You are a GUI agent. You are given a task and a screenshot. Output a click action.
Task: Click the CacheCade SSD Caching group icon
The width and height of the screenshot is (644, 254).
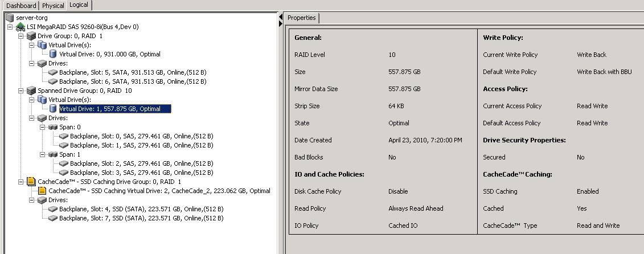31,182
